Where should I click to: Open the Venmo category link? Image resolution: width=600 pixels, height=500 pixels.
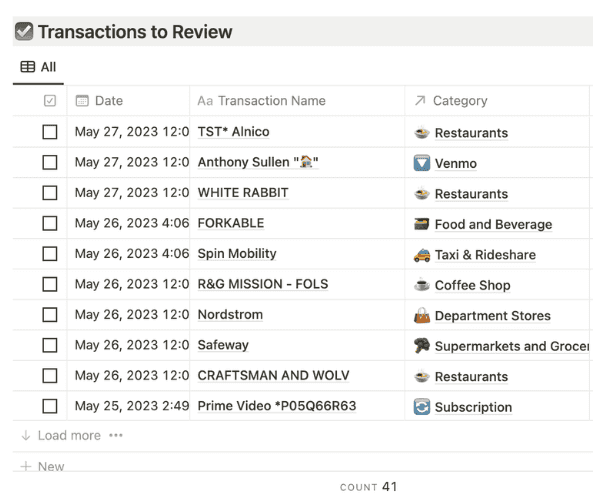pyautogui.click(x=456, y=163)
